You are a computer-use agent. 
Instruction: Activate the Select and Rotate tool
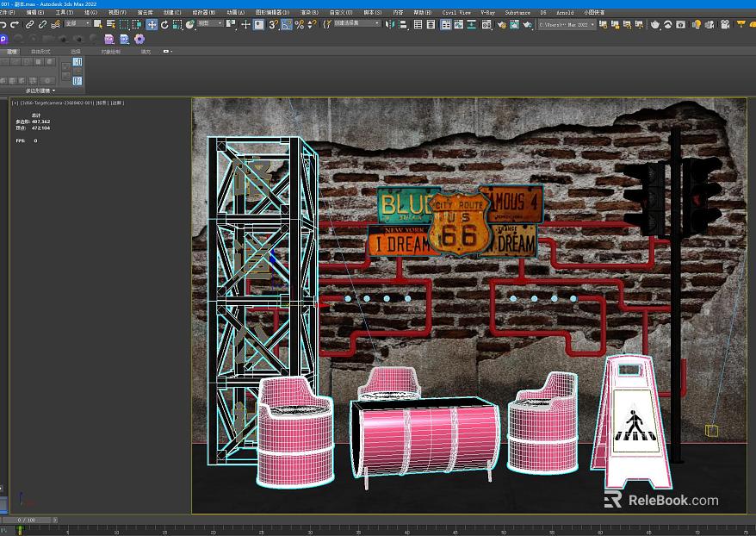[x=164, y=24]
